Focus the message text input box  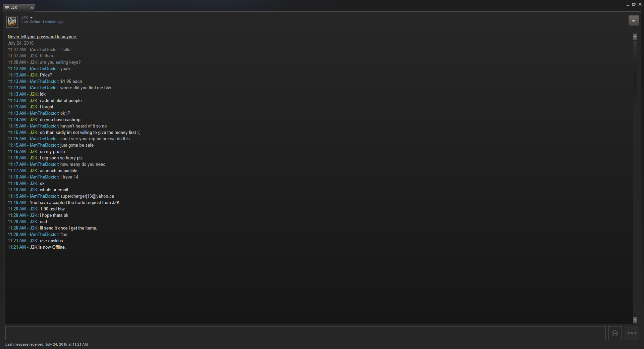pyautogui.click(x=305, y=333)
